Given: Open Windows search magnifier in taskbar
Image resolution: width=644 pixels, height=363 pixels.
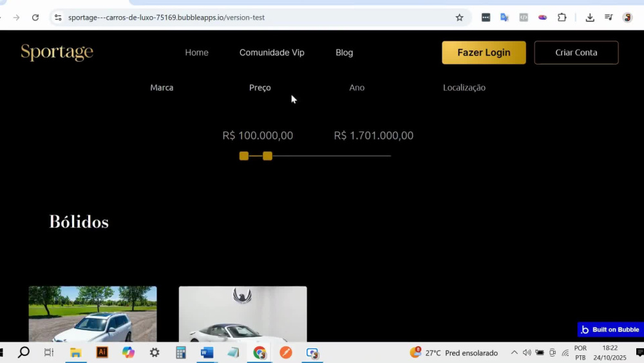Looking at the screenshot, I should pyautogui.click(x=24, y=352).
